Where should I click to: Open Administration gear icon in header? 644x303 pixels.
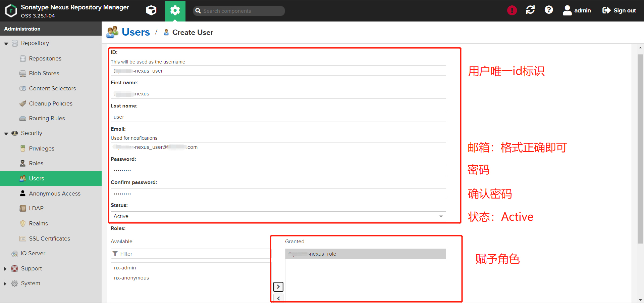click(175, 11)
